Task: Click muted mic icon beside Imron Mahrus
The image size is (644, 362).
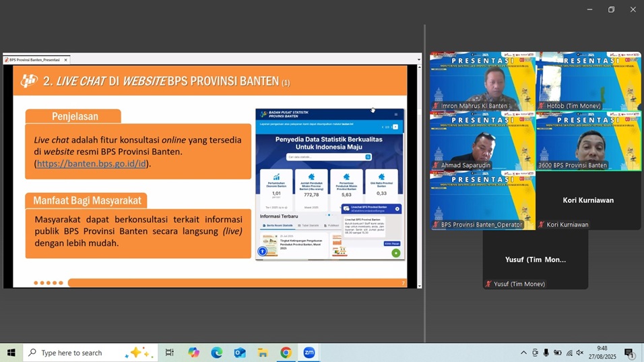Action: 435,106
